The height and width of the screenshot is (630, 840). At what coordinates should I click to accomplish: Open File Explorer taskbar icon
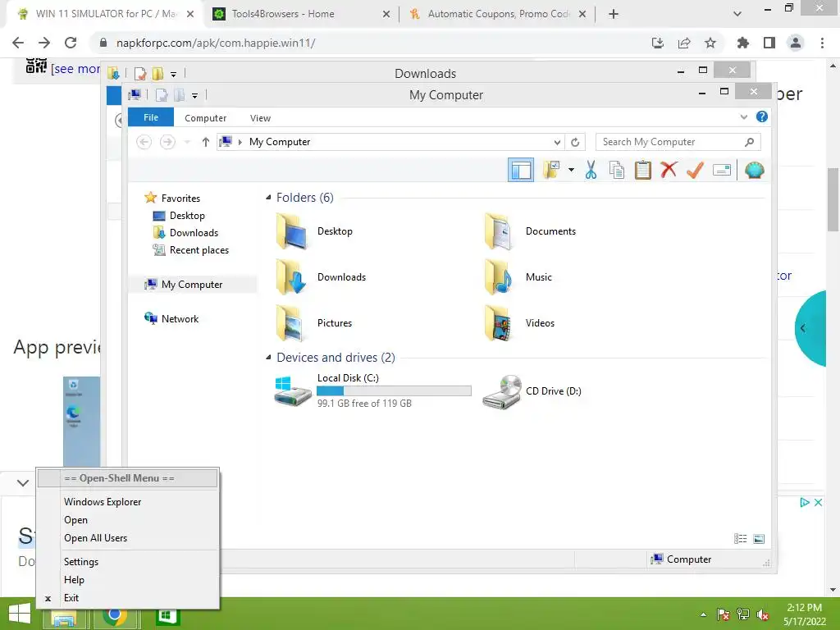click(64, 617)
